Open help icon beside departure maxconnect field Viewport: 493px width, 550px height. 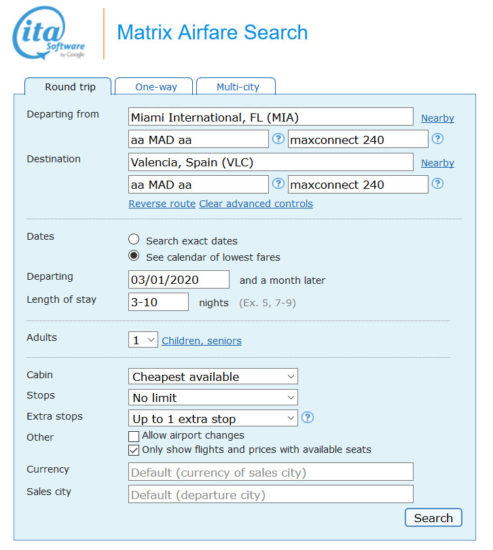coord(438,139)
